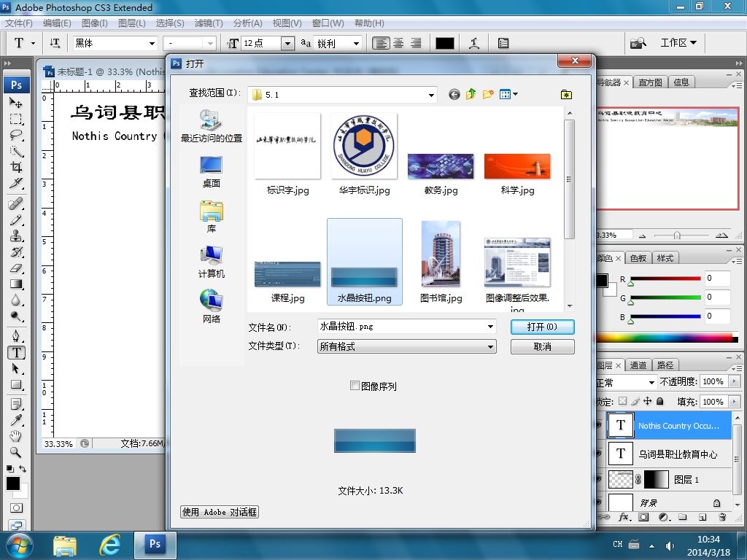Open the opacity 不透明度 arrow
Image resolution: width=747 pixels, height=560 pixels.
click(x=734, y=381)
